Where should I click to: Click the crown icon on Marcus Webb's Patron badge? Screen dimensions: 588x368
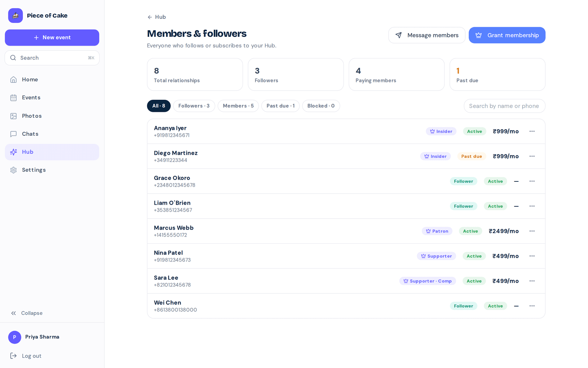[429, 231]
